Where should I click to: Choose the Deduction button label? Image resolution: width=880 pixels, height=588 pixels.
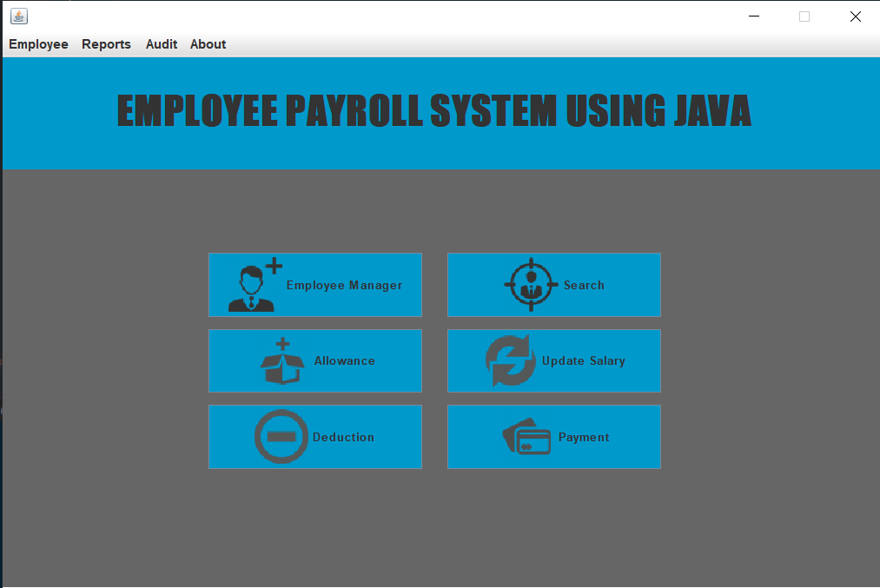point(343,438)
